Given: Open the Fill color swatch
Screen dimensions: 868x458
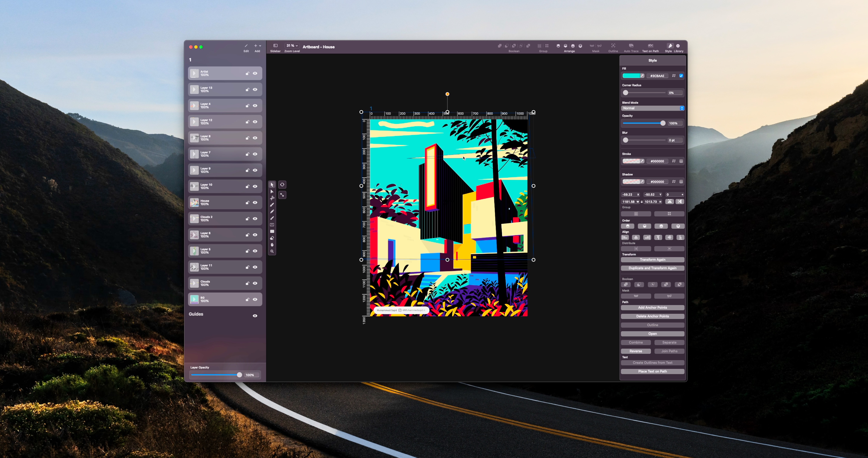Looking at the screenshot, I should 632,76.
